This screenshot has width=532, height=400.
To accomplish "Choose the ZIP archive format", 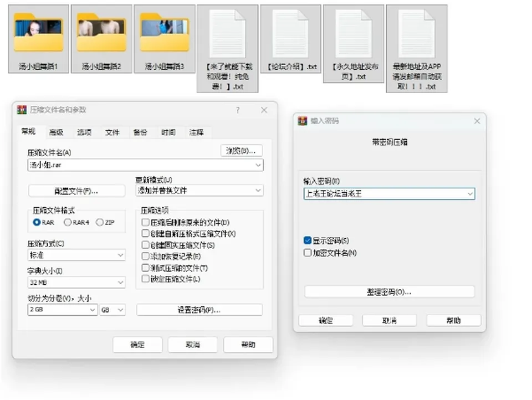I will click(x=99, y=222).
